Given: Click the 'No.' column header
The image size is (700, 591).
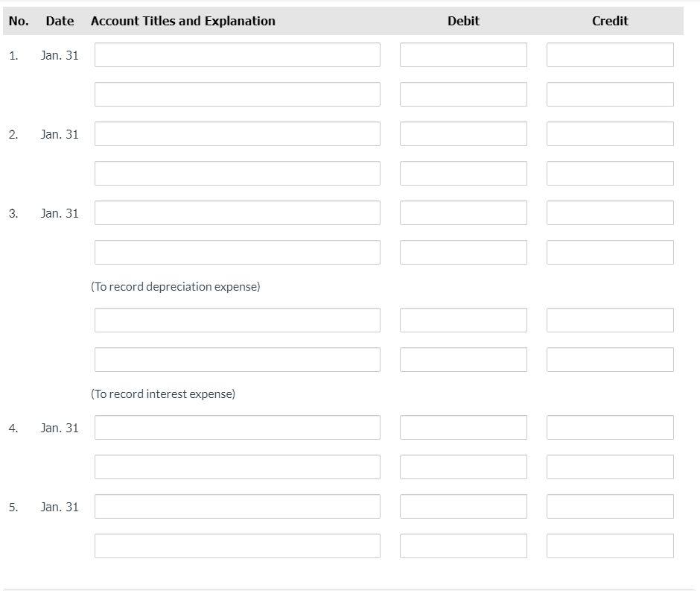Looking at the screenshot, I should coord(19,21).
